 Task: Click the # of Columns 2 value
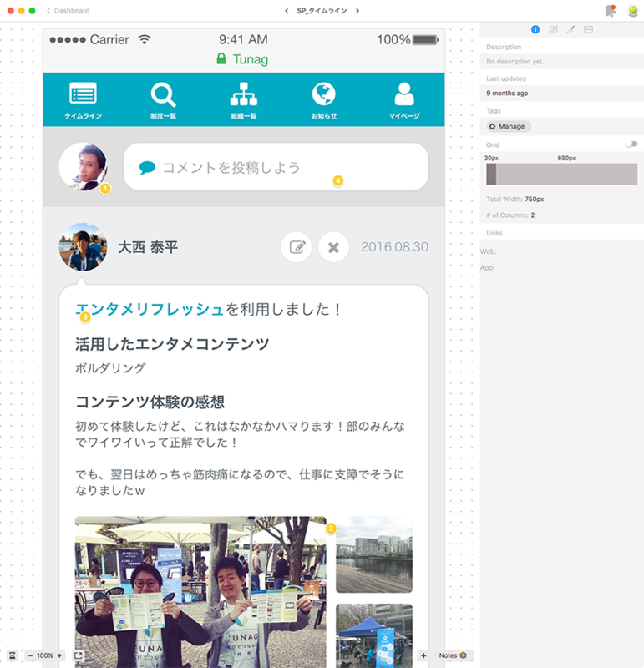[x=533, y=215]
